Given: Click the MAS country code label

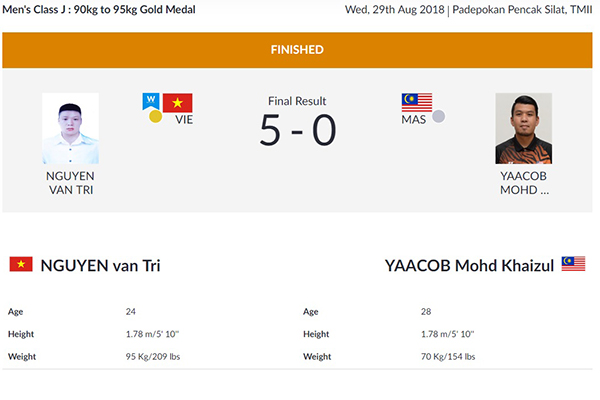Looking at the screenshot, I should coord(414,120).
